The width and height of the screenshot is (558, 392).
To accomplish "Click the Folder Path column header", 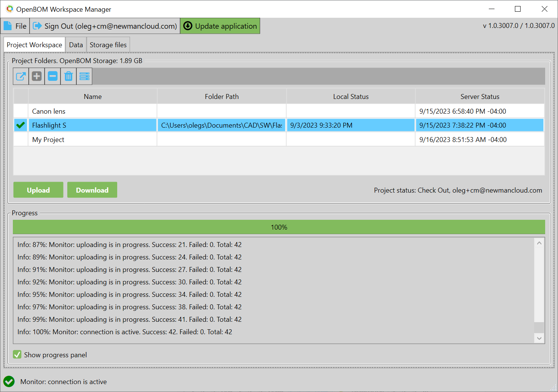I will (222, 97).
